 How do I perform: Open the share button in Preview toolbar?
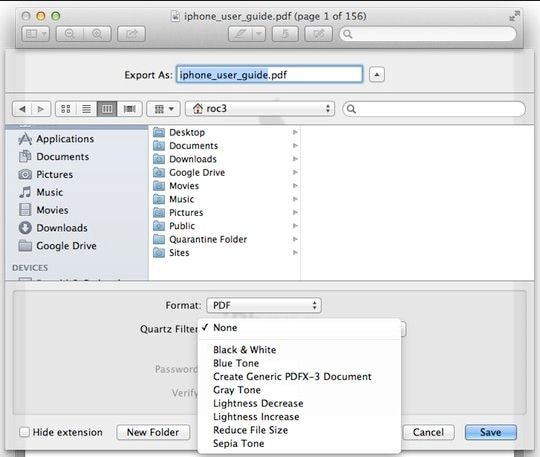pos(131,34)
